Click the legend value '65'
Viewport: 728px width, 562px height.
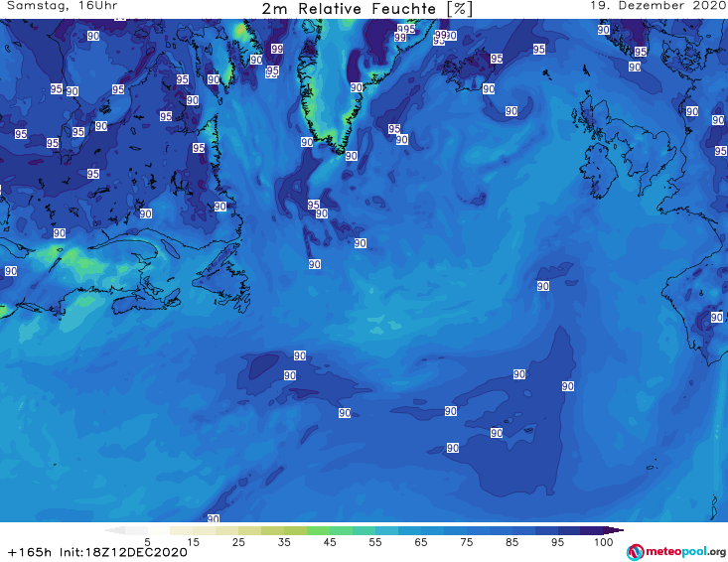pos(421,542)
